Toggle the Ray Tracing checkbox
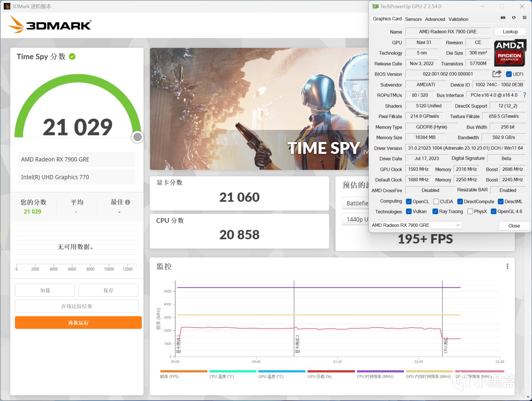The height and width of the screenshot is (401, 532). pyautogui.click(x=435, y=212)
